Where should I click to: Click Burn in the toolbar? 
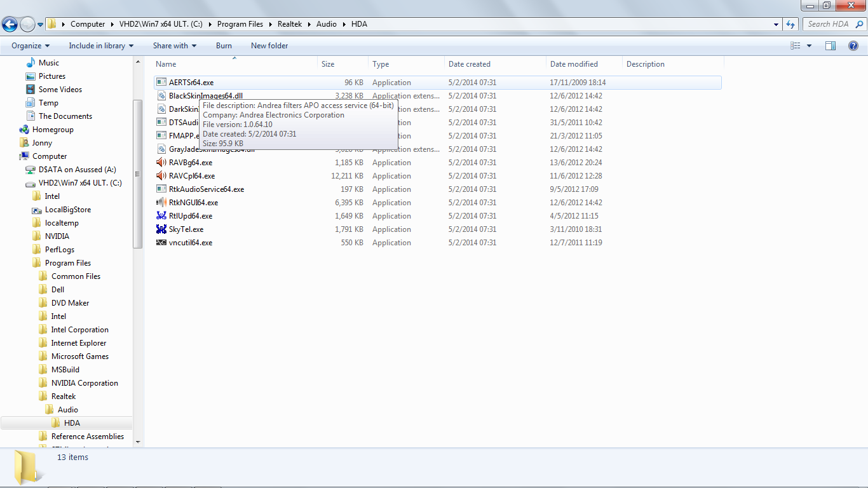pyautogui.click(x=224, y=46)
